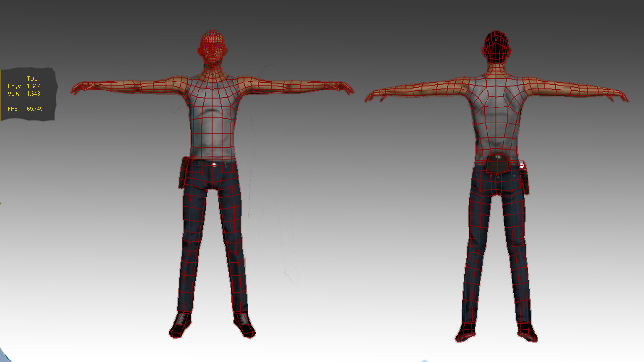Click the "Total" column heading in stats
This screenshot has width=644, height=362.
pyautogui.click(x=33, y=79)
